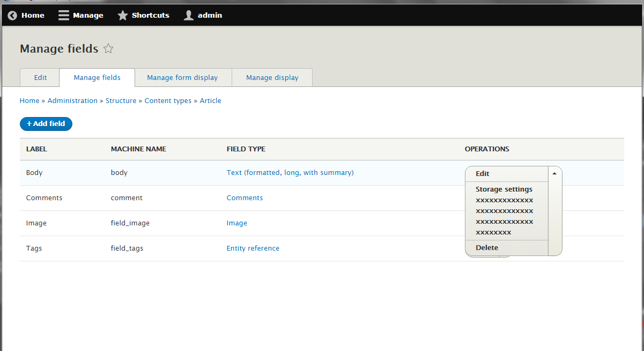Screen dimensions: 644x351
Task: Select the Edit tab
Action: [40, 77]
